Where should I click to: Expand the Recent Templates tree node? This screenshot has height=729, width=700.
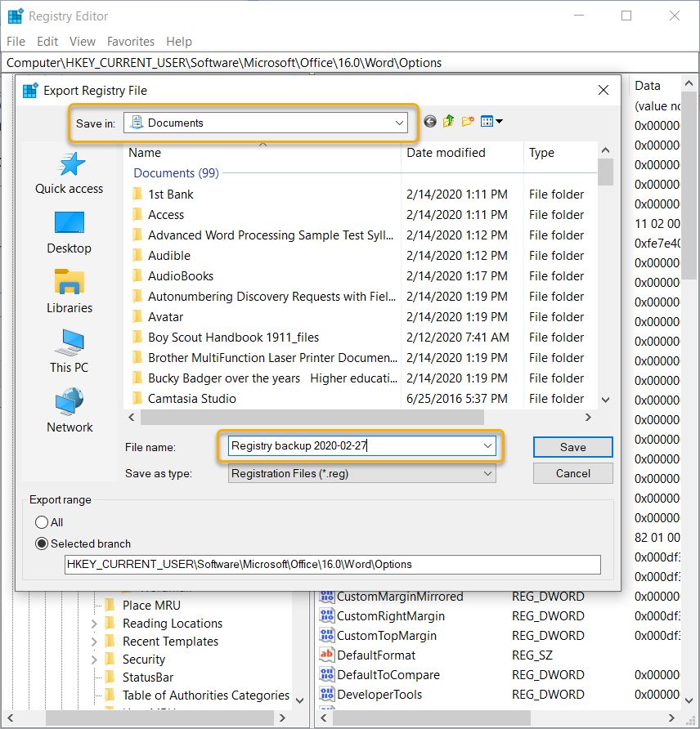click(94, 642)
